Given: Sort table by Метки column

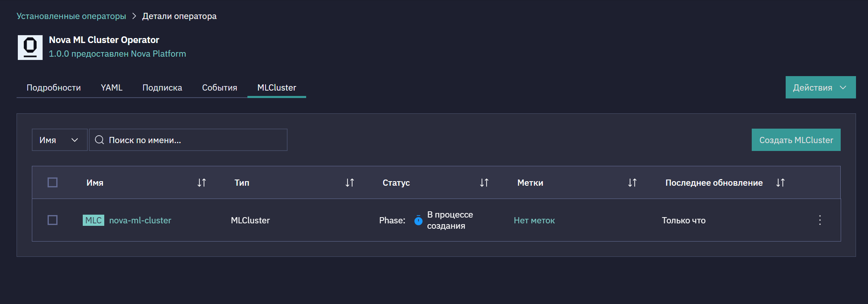Looking at the screenshot, I should click(632, 182).
